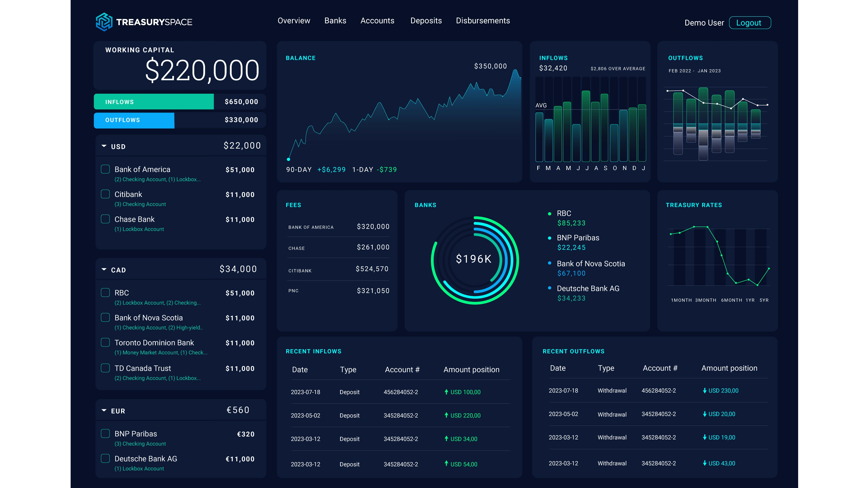Viewport: 868px width, 488px height.
Task: Click the $196K donut chart center
Action: (x=474, y=259)
